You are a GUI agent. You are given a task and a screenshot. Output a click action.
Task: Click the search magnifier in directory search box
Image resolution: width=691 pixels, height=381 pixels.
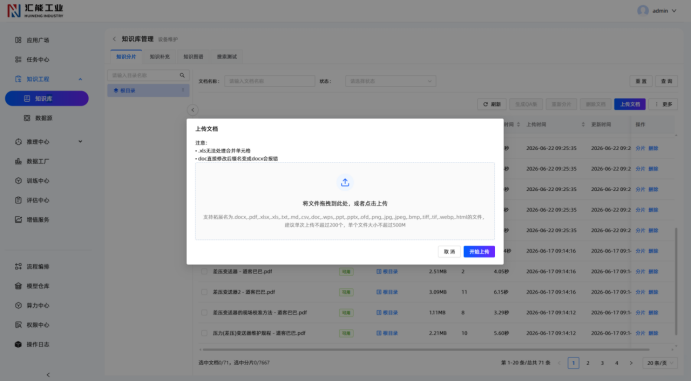[x=182, y=75]
